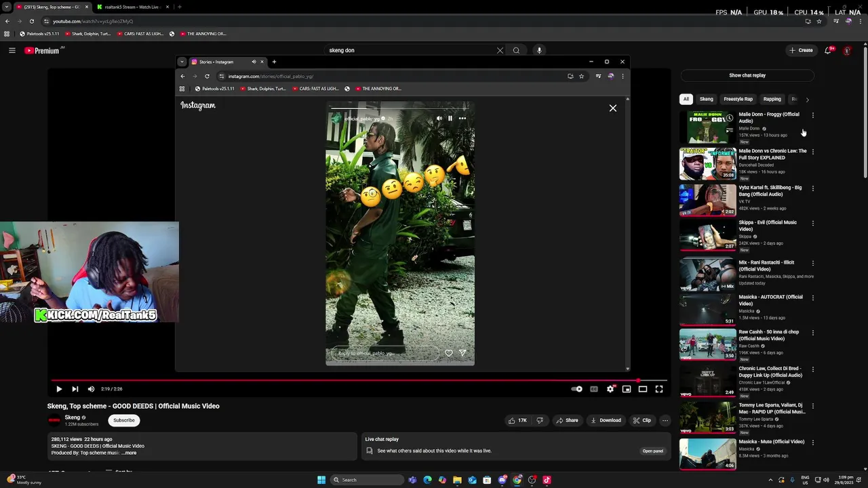Open File Explorer from taskbar
The width and height of the screenshot is (868, 488).
(457, 480)
